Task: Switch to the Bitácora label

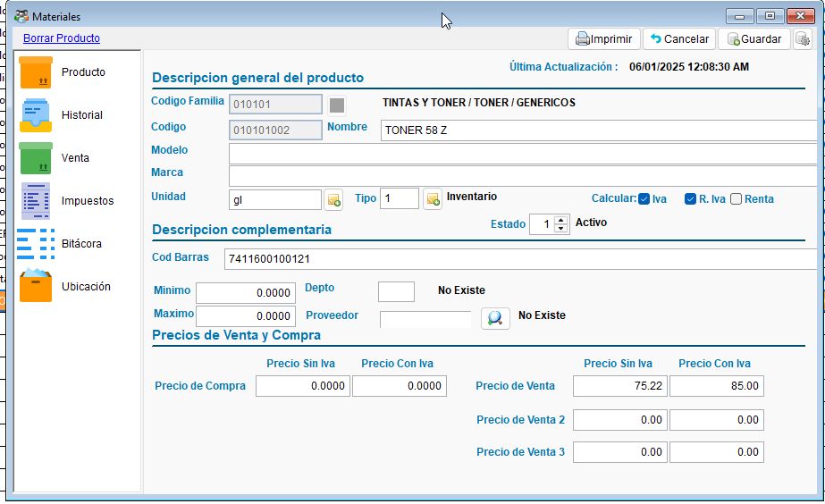Action: (81, 244)
